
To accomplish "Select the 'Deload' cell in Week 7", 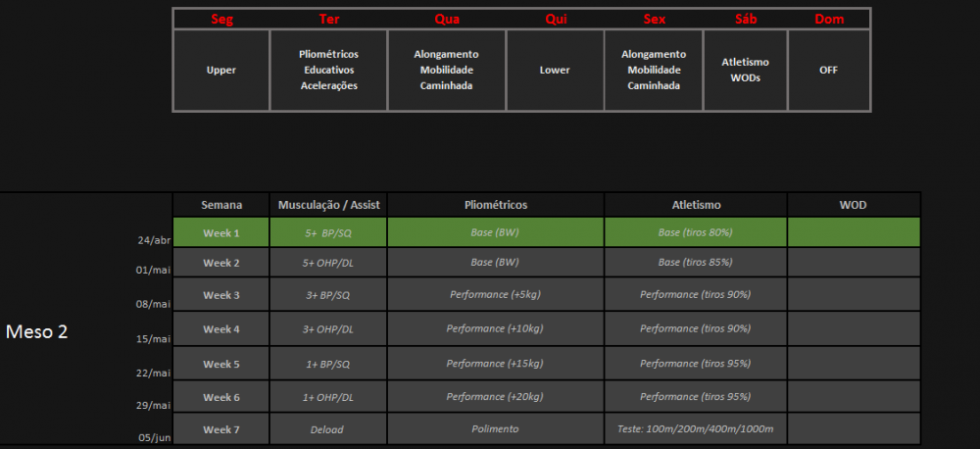I will 328,429.
